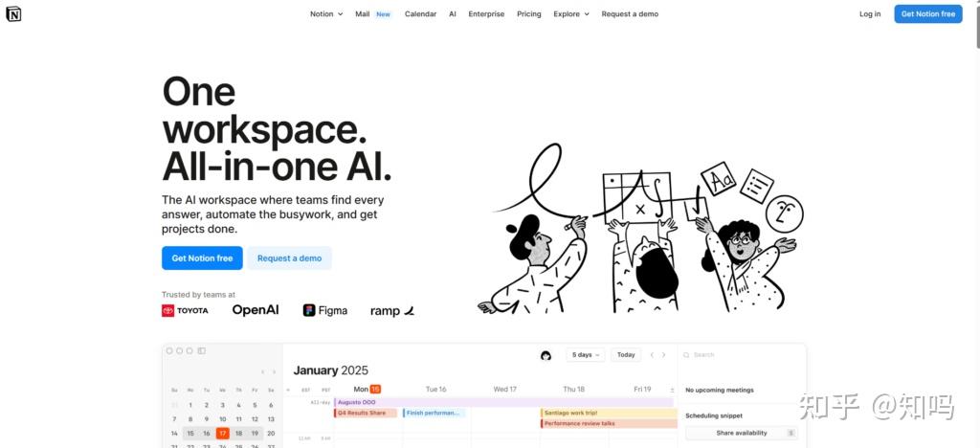Image resolution: width=980 pixels, height=448 pixels.
Task: Click the ramp logo
Action: 391,310
